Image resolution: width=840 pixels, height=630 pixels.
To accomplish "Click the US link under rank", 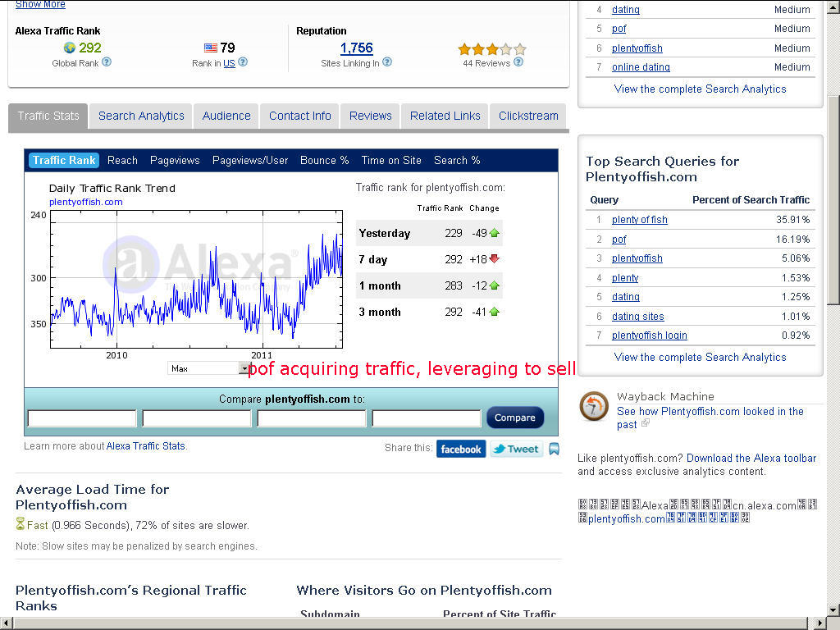I will click(x=230, y=63).
